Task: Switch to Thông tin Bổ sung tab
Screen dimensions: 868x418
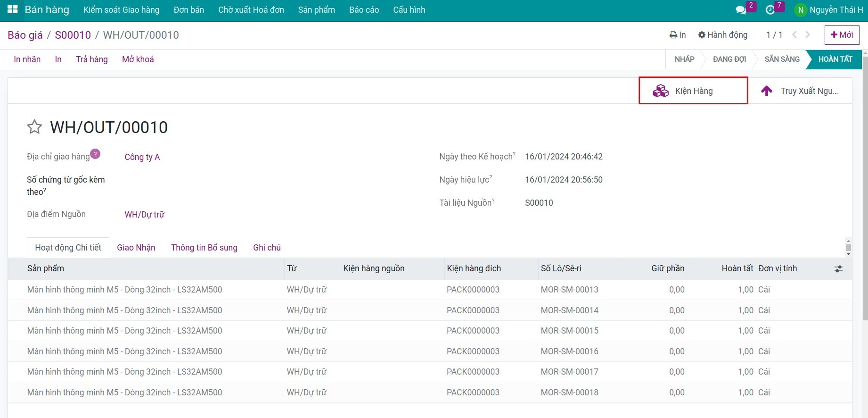Action: point(204,248)
